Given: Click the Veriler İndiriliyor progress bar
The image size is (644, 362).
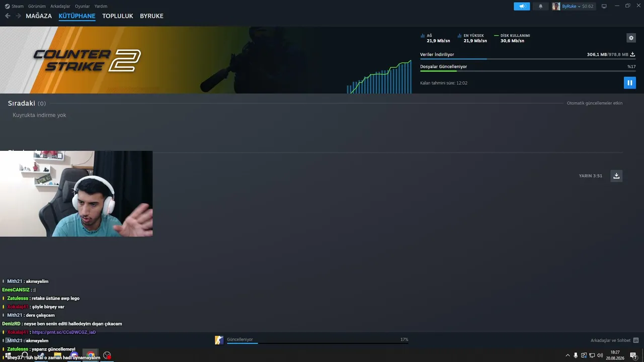Looking at the screenshot, I should [x=528, y=59].
